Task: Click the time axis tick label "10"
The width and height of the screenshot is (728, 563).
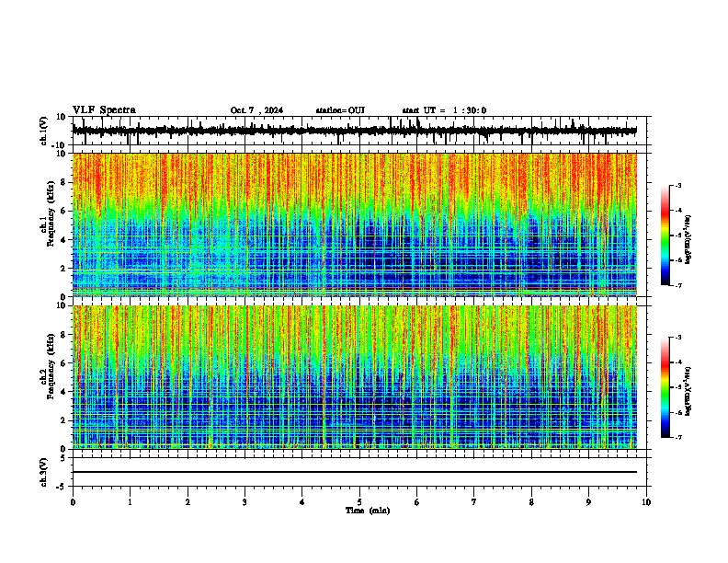Action: (646, 502)
